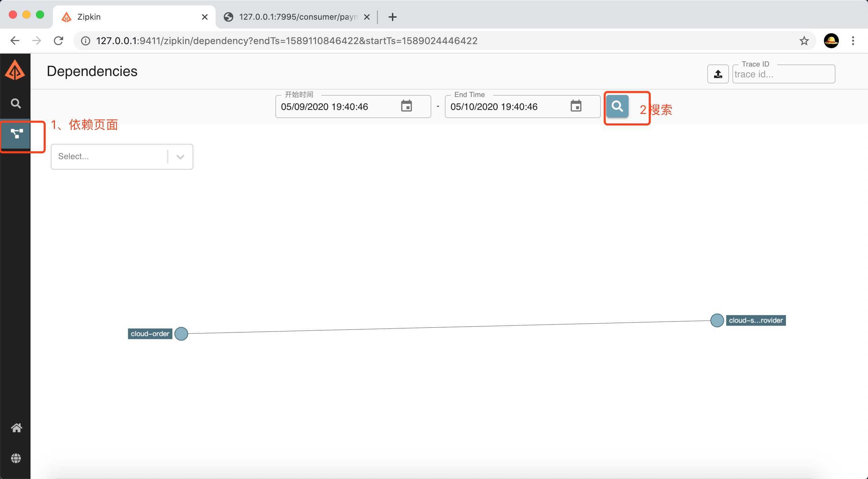Click the blue search dependencies button
Screen dimensions: 868x479
coord(617,107)
